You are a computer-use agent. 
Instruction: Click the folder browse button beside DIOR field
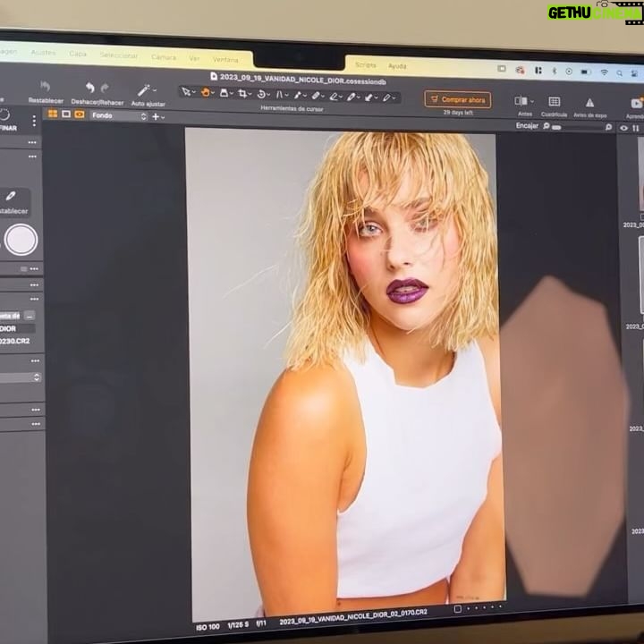click(30, 316)
